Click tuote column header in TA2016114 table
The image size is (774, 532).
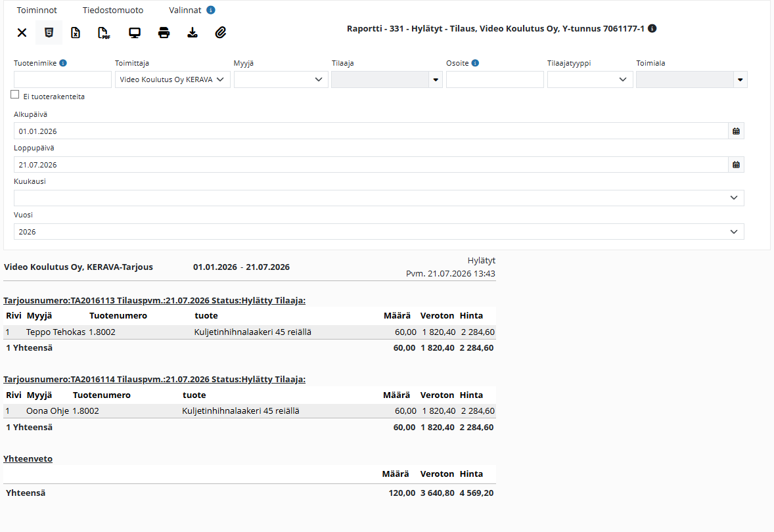(194, 395)
